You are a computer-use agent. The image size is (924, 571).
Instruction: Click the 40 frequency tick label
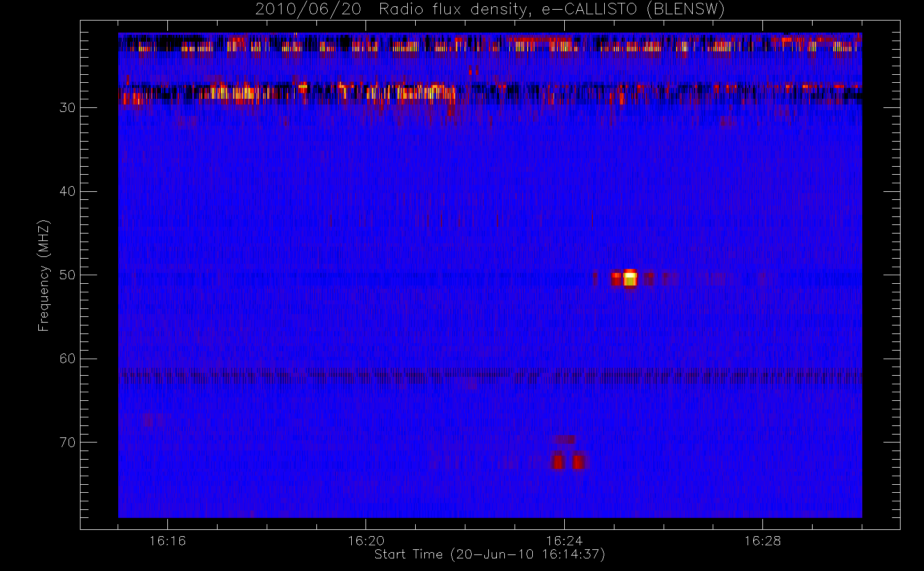coord(67,191)
